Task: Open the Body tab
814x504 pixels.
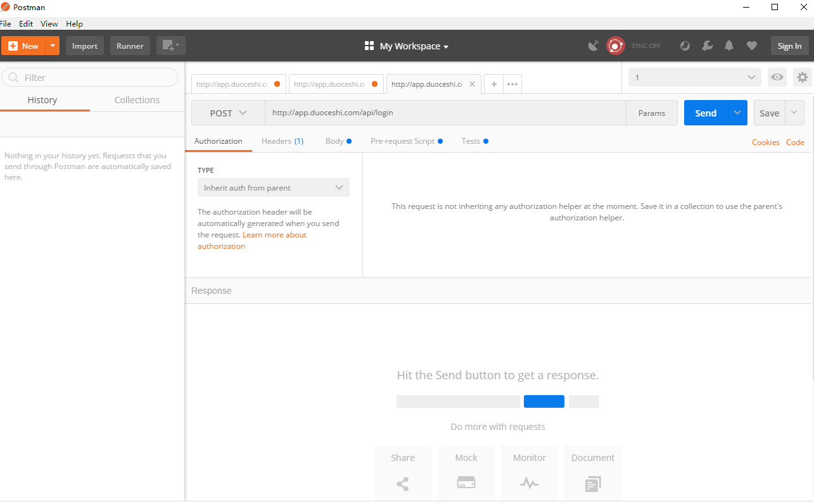Action: pyautogui.click(x=338, y=141)
